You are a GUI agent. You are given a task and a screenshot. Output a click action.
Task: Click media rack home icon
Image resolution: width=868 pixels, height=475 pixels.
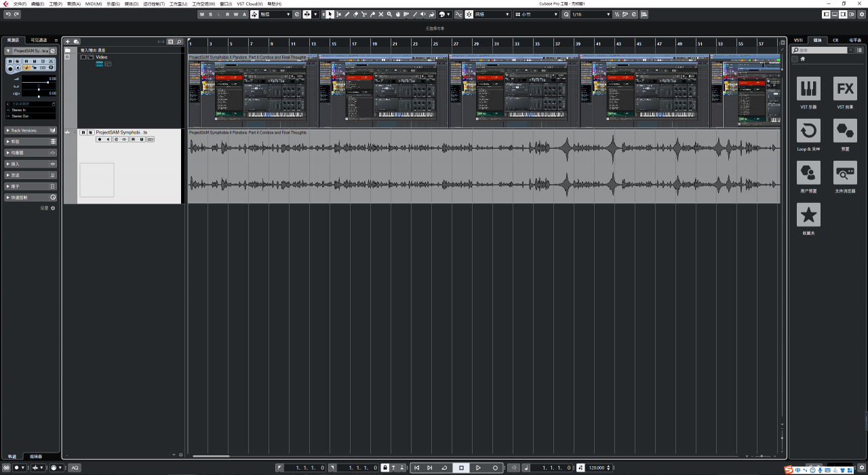point(803,59)
